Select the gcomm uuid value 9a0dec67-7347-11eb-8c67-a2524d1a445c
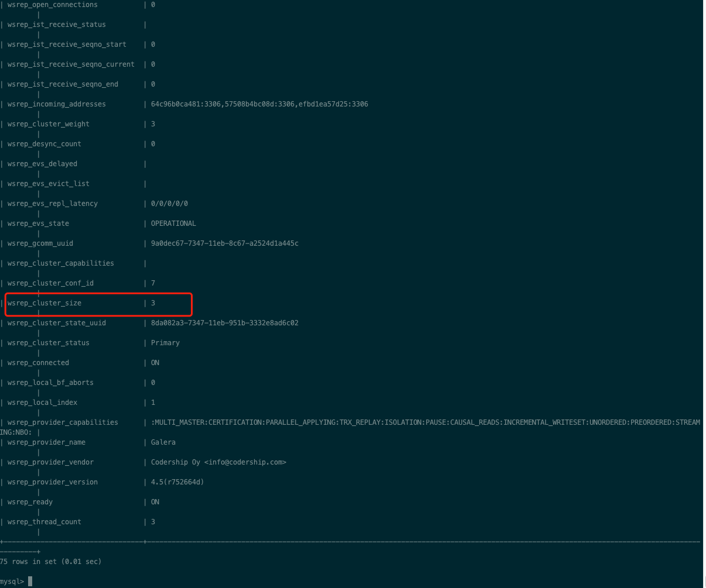706x588 pixels. [x=225, y=243]
